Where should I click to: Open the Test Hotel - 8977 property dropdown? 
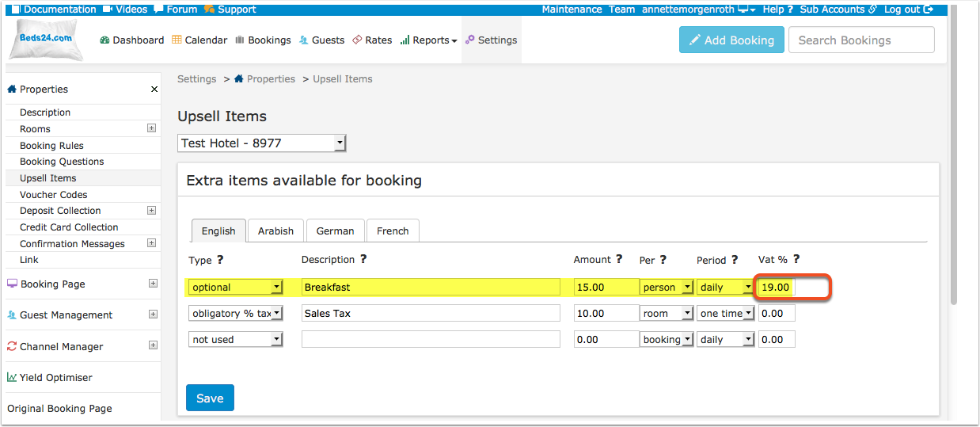[262, 143]
